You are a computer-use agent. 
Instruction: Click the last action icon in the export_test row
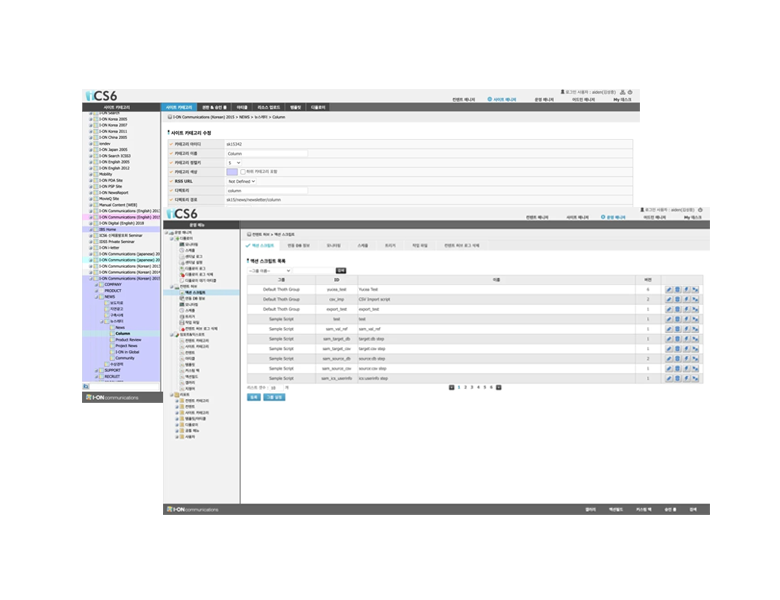(695, 309)
